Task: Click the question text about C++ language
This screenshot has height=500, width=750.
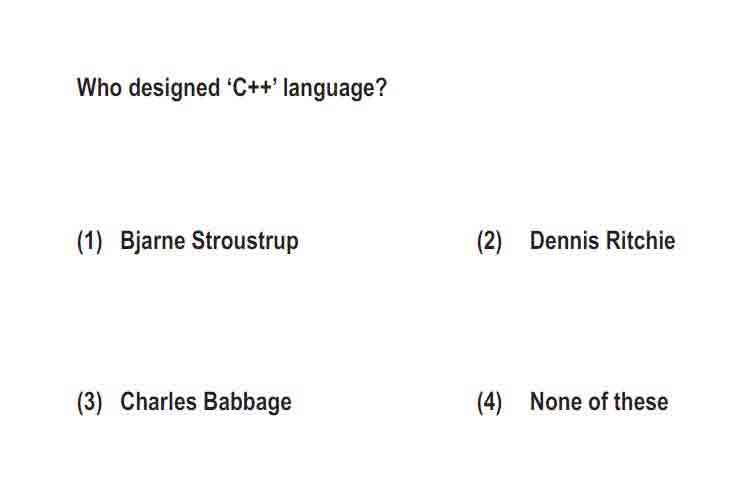Action: (x=232, y=88)
